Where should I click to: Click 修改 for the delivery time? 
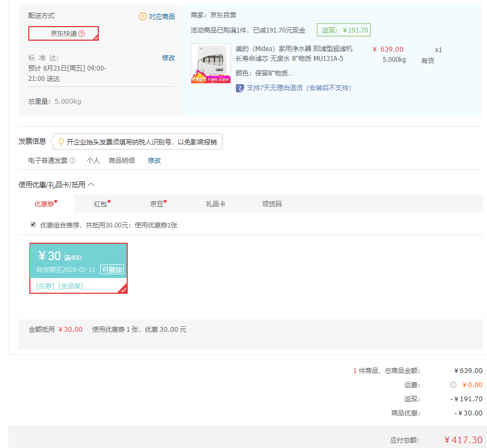click(168, 58)
